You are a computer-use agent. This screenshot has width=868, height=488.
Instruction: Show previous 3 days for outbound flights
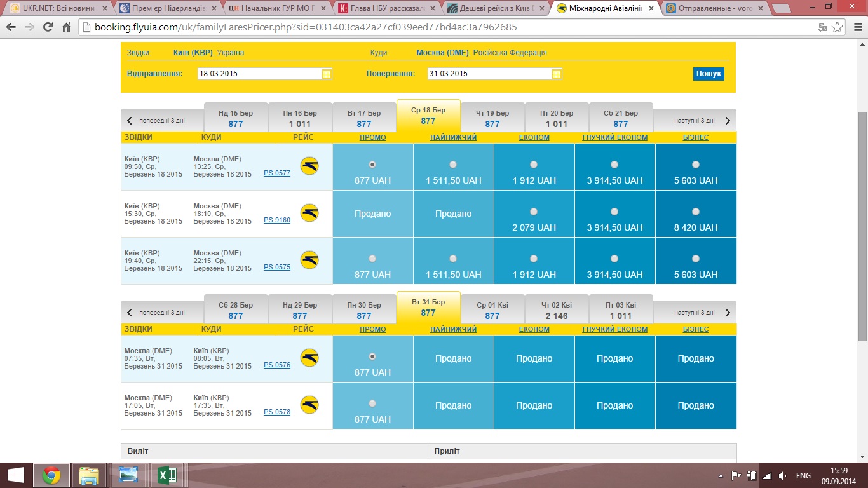(162, 121)
